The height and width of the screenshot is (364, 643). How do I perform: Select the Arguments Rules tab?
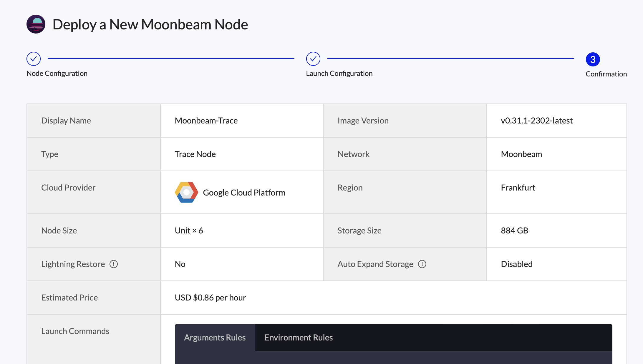(215, 338)
